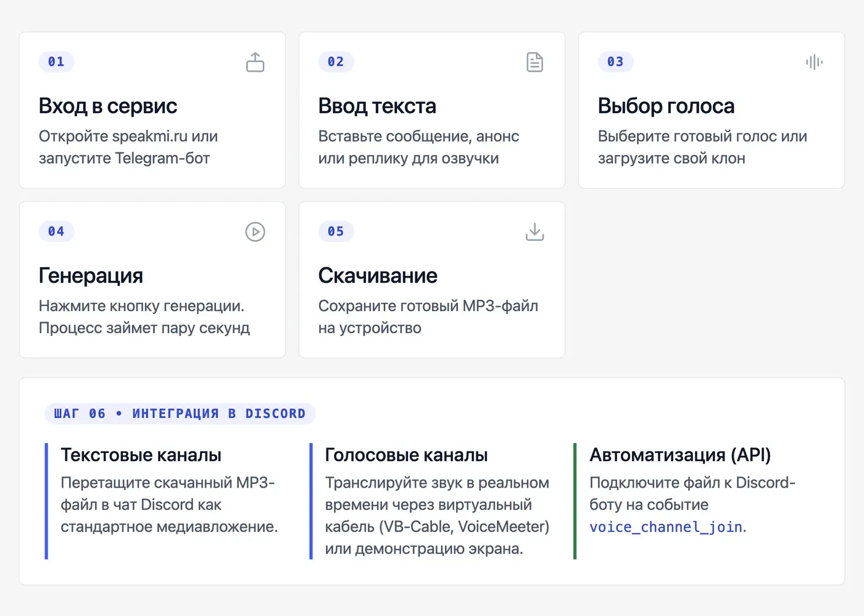Click the step badge 03
Viewport: 864px width, 616px height.
[615, 62]
